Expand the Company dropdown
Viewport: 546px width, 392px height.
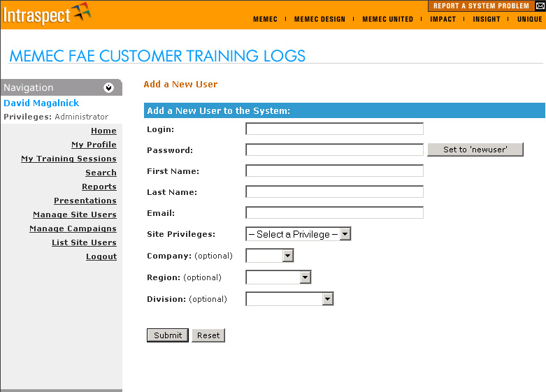pos(270,256)
